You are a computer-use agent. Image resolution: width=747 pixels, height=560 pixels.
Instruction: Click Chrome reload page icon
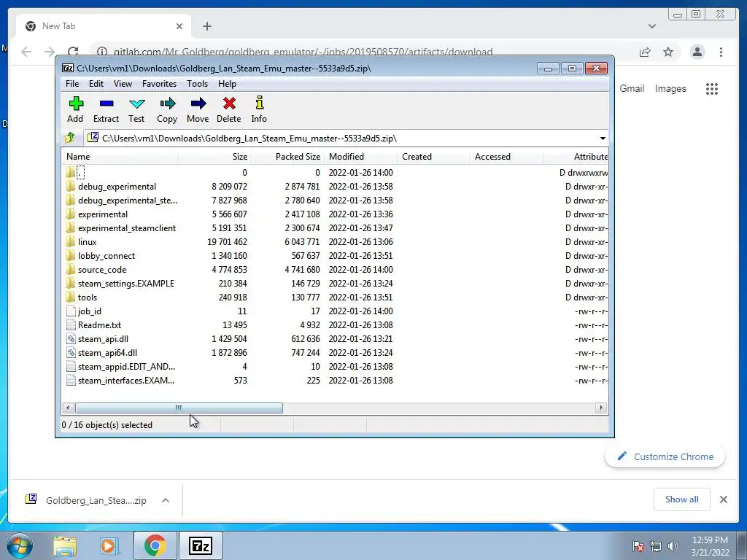tap(73, 52)
